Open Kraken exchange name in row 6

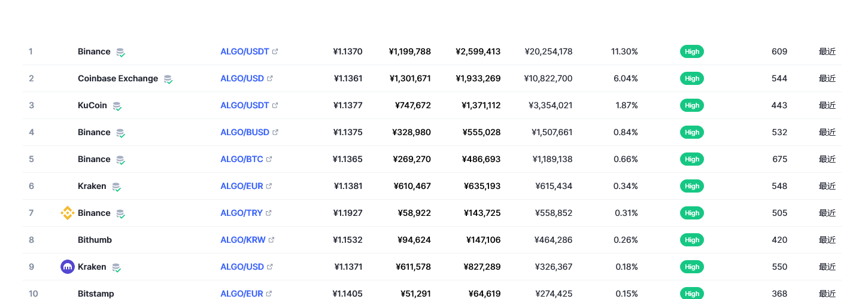pos(92,186)
